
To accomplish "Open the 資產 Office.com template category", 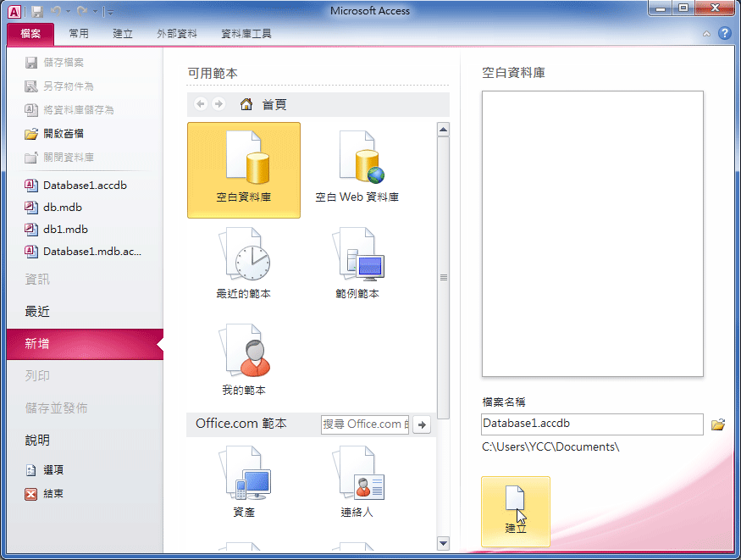I will coord(244,482).
